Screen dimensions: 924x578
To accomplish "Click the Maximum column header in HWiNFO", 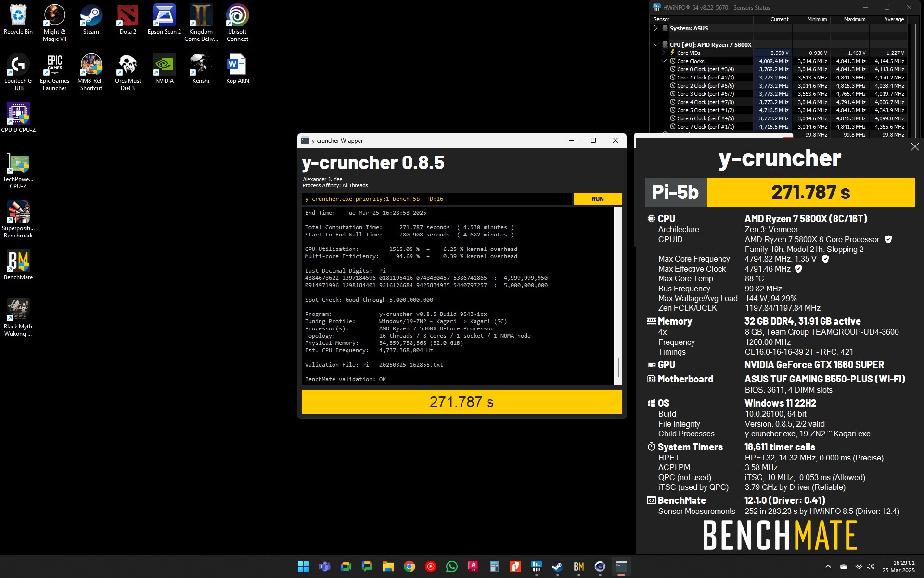I will pos(849,19).
